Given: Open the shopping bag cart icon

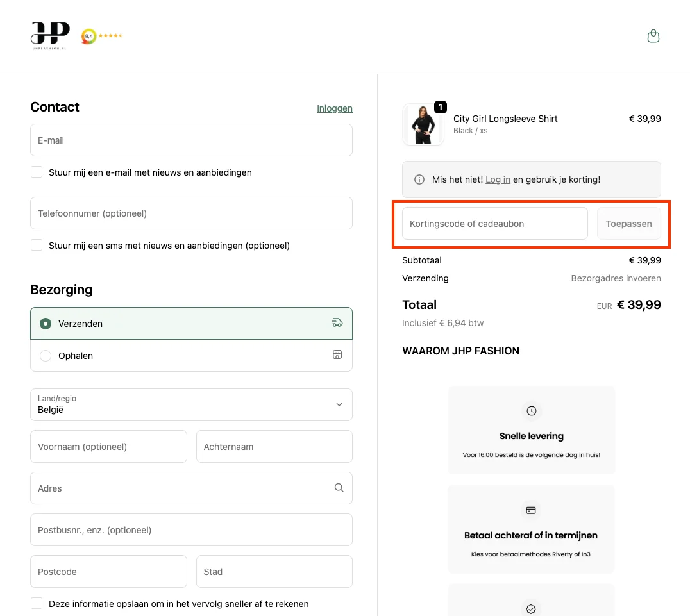Looking at the screenshot, I should point(653,37).
